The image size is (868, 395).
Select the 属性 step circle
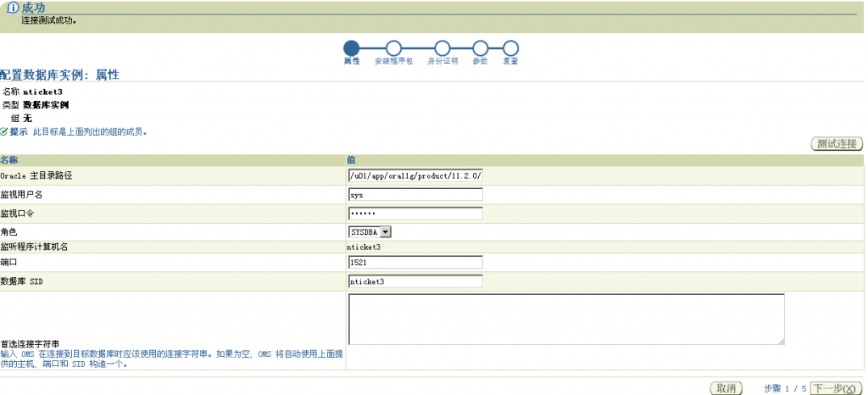tap(352, 48)
